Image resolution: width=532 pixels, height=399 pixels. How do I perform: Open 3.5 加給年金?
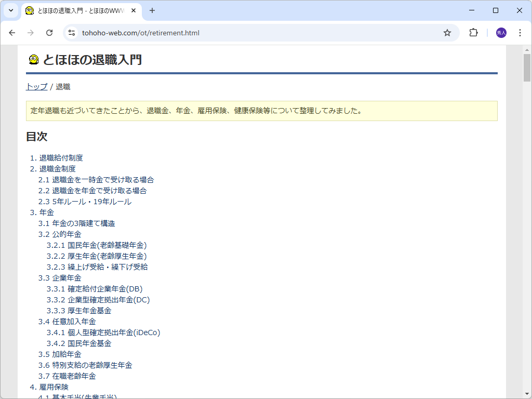60,354
